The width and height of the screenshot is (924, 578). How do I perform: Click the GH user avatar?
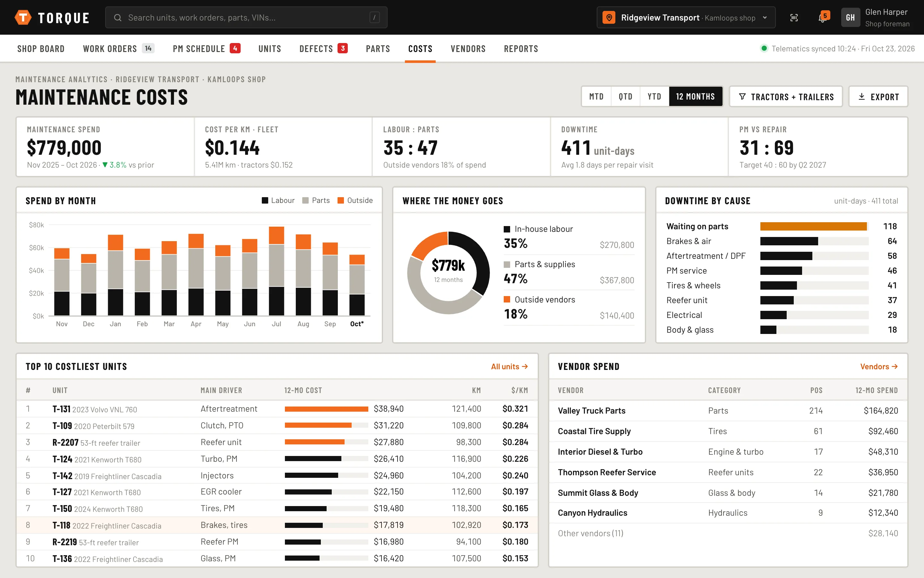[x=850, y=18]
